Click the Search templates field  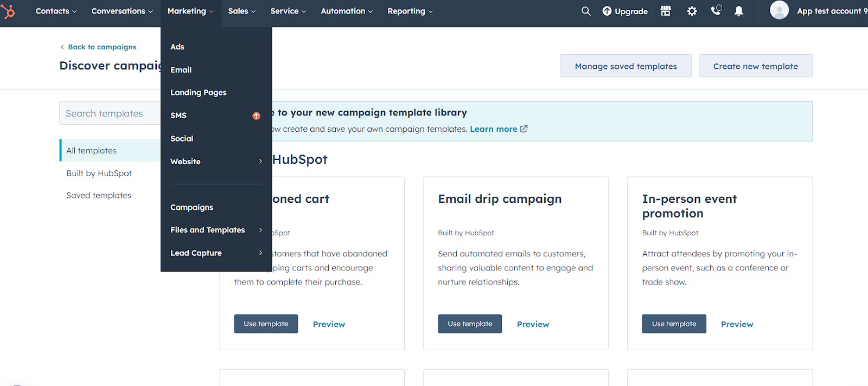tap(110, 113)
